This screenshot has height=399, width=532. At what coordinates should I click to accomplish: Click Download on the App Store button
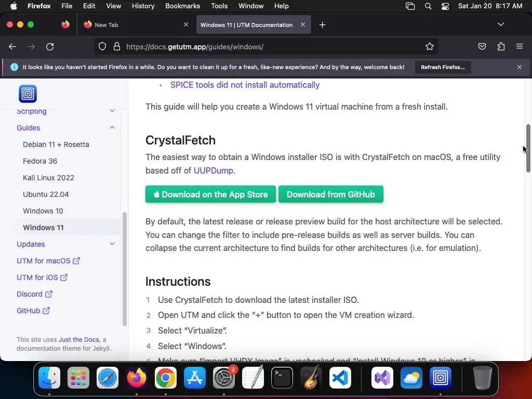[210, 194]
